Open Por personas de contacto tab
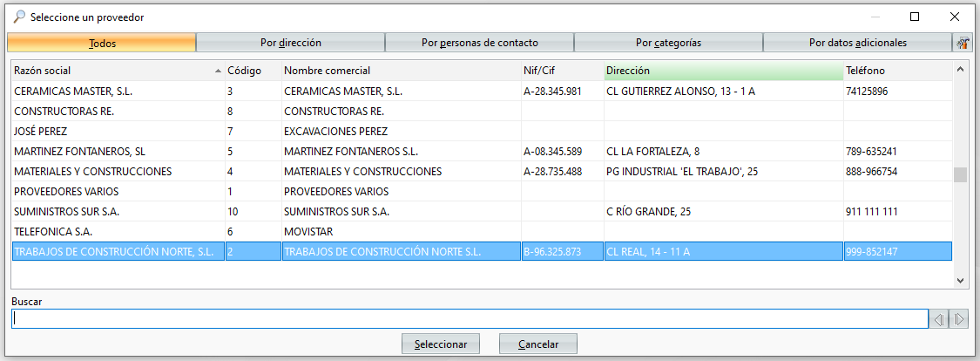 (x=479, y=43)
